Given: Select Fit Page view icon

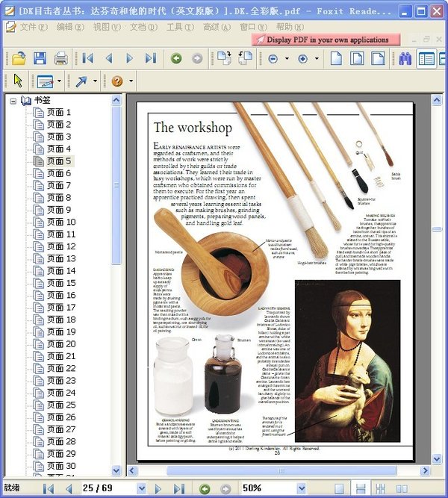Looking at the screenshot, I should point(357,58).
